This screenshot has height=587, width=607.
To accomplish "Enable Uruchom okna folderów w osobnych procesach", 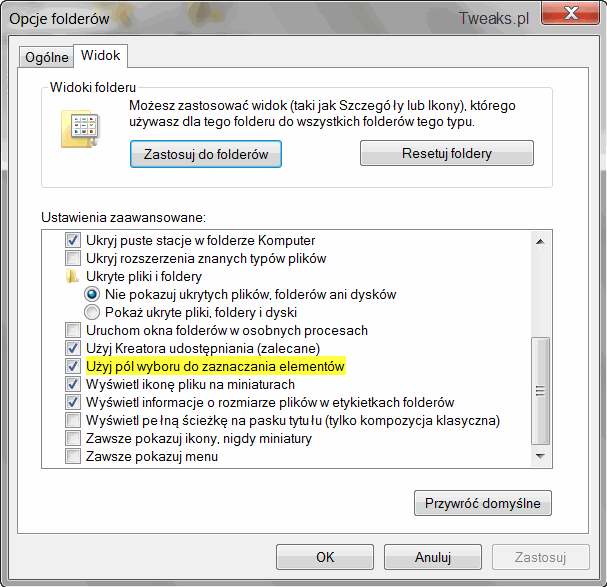I will (x=73, y=330).
